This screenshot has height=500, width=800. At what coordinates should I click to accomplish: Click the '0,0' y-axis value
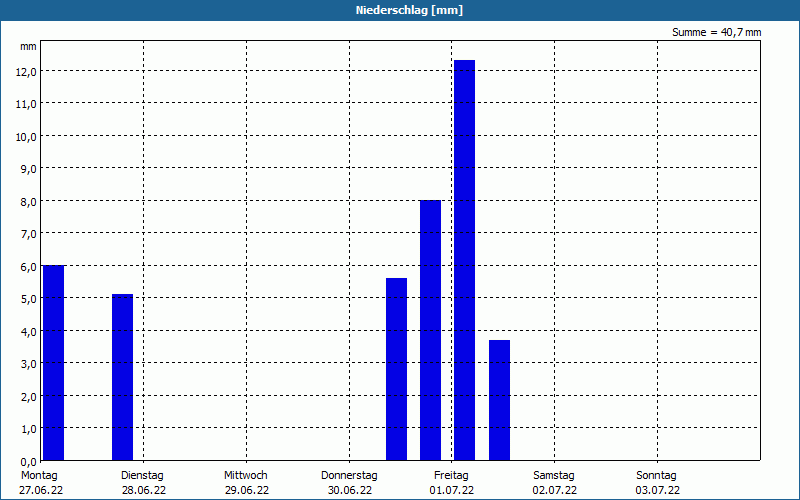(29, 462)
